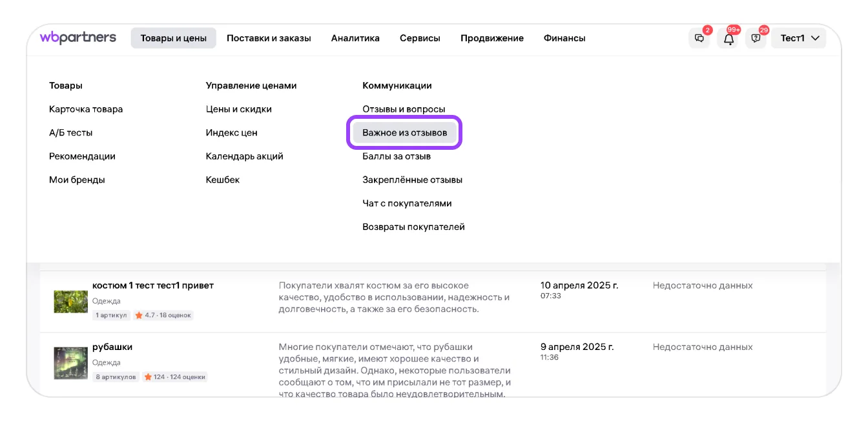Go to Чат с покупателями

[407, 203]
